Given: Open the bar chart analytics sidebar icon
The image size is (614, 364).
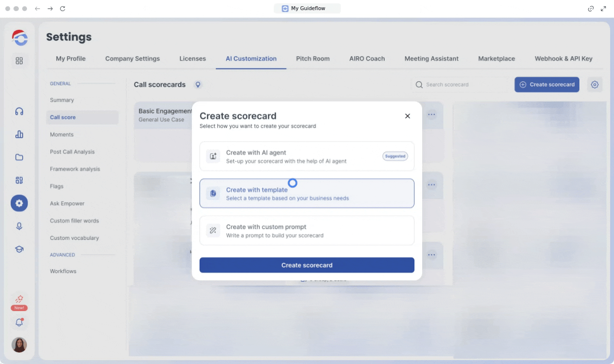Looking at the screenshot, I should tap(19, 134).
